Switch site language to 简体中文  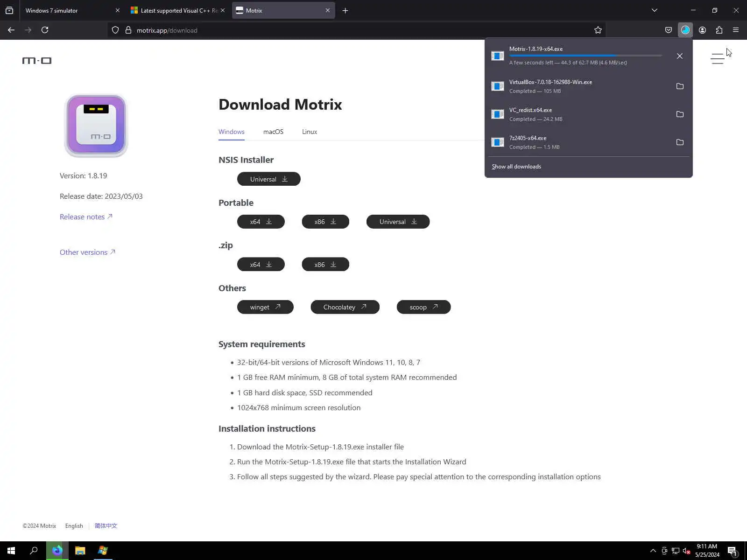(x=106, y=526)
